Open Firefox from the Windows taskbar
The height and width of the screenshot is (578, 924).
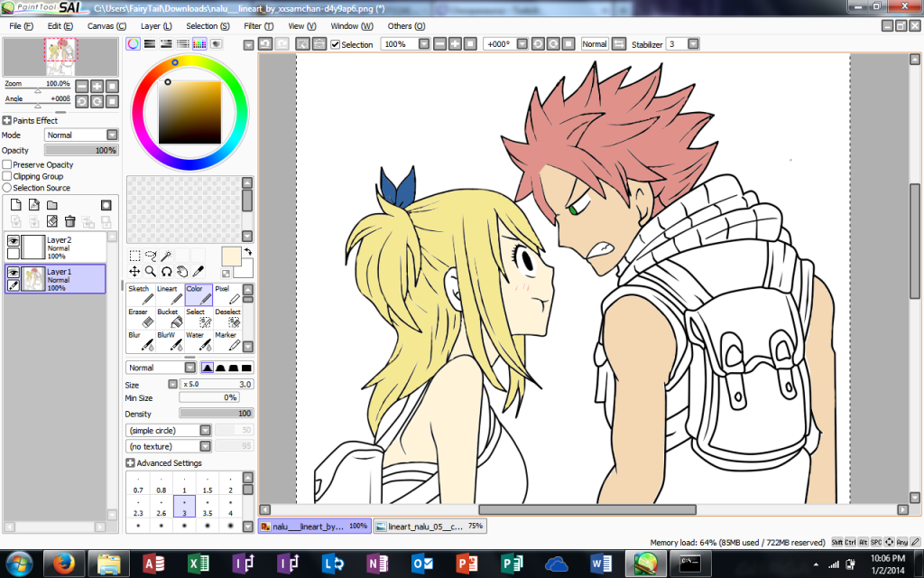pos(60,564)
